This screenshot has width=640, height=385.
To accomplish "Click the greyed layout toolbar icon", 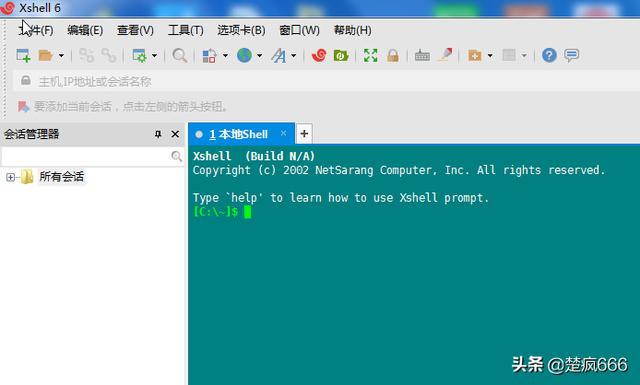I will click(509, 55).
